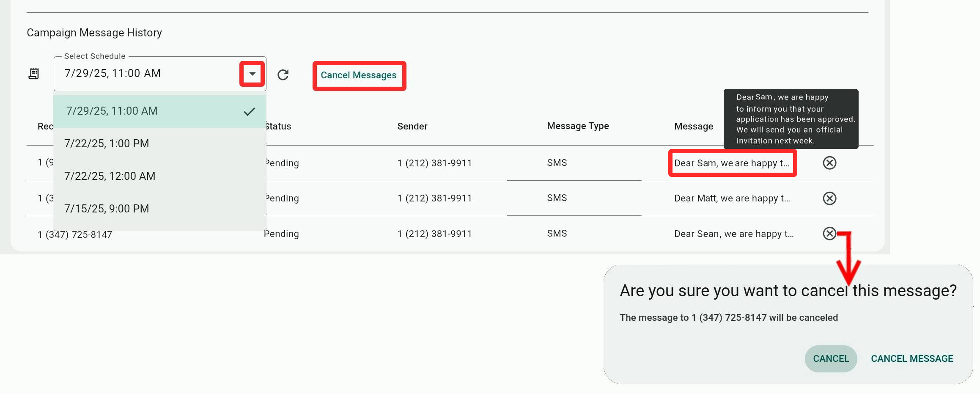Click the Message column header

click(694, 127)
